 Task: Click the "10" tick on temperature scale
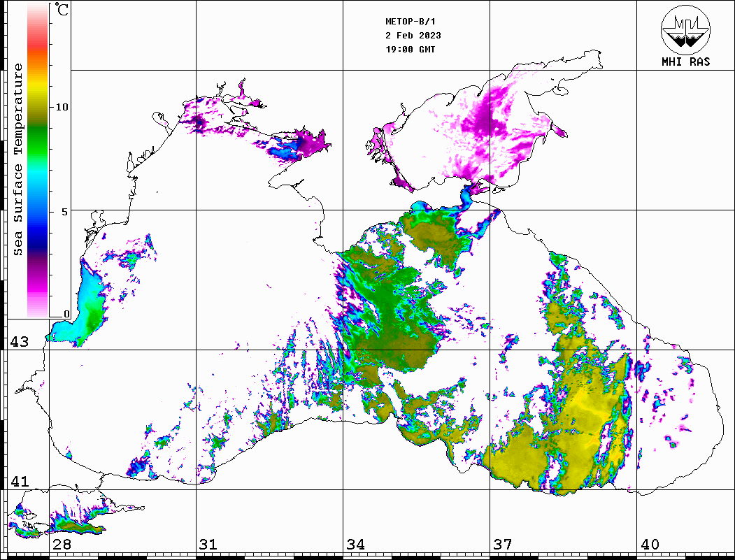(x=62, y=107)
